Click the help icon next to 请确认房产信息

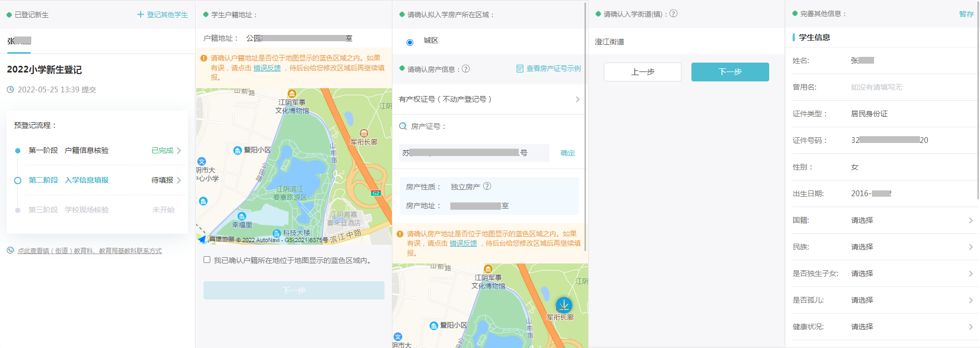click(x=466, y=69)
